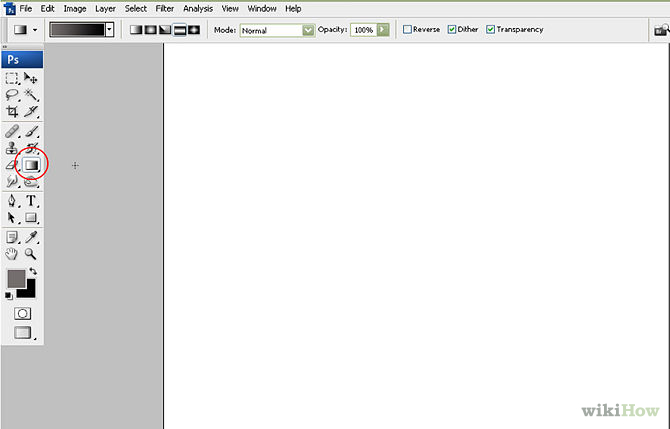Open the Opacity slider arrow

click(383, 29)
